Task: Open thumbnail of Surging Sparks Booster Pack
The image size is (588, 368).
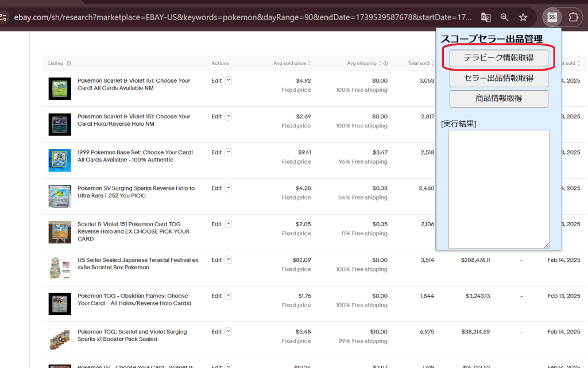Action: tap(60, 339)
